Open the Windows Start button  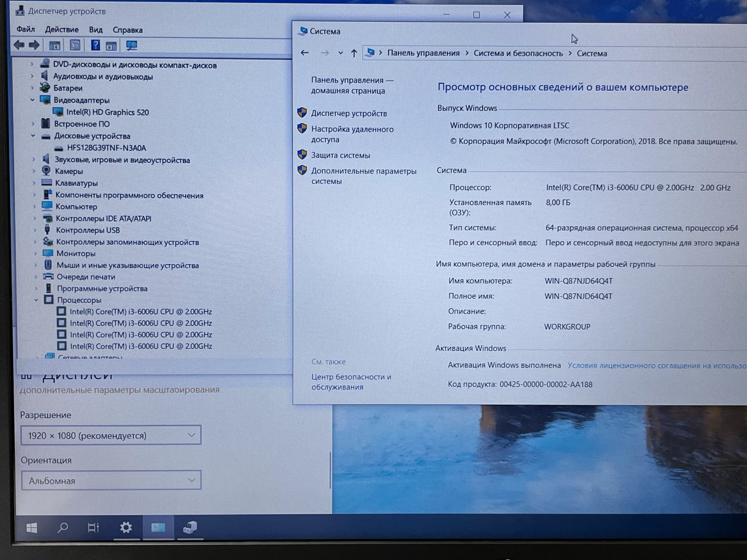point(32,528)
